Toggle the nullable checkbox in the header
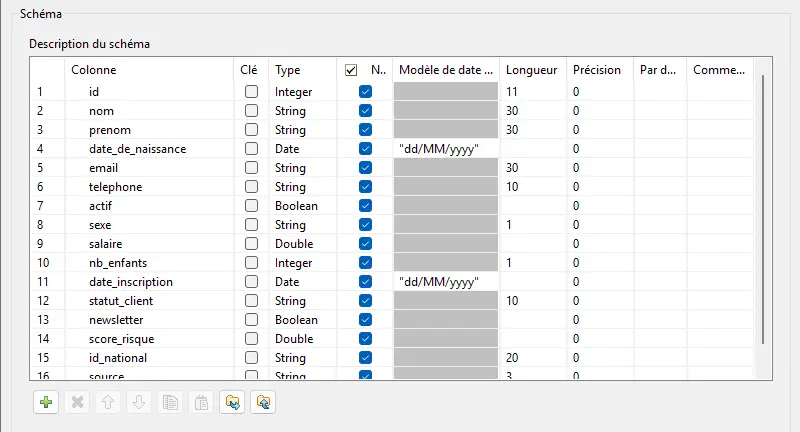This screenshot has height=432, width=800. tap(351, 70)
